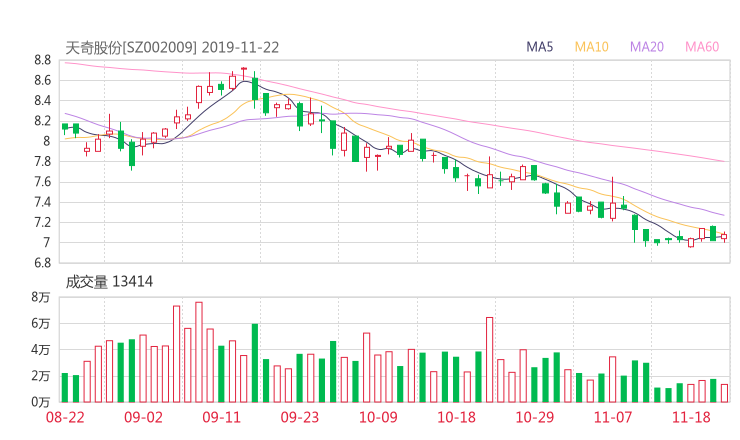
Task: Click the 10-09 date axis label
Action: pos(378,417)
